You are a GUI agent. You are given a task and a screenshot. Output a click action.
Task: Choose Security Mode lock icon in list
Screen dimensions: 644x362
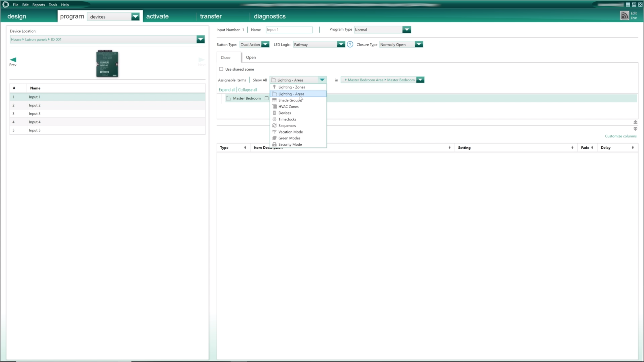tap(274, 144)
